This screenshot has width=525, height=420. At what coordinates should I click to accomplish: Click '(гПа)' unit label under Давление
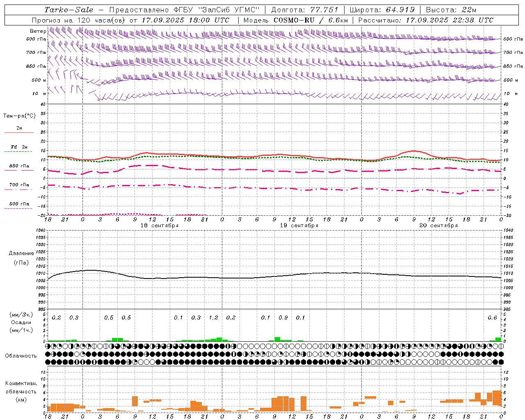(x=21, y=262)
